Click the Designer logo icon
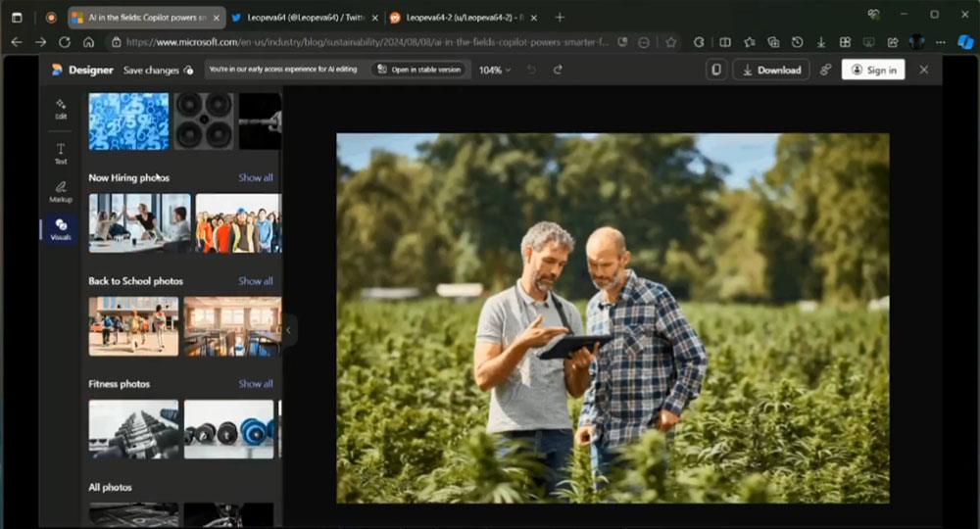This screenshot has width=980, height=529. tap(57, 70)
